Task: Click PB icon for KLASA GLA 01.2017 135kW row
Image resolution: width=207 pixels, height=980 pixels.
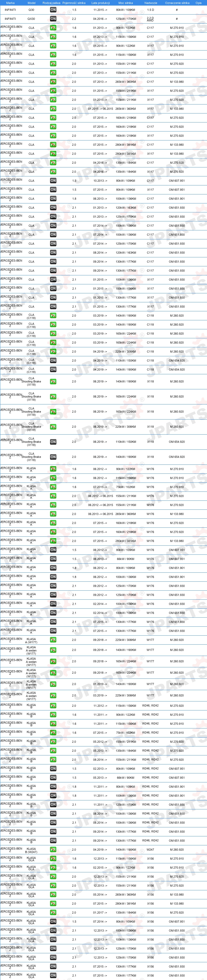Action: pos(53,913)
